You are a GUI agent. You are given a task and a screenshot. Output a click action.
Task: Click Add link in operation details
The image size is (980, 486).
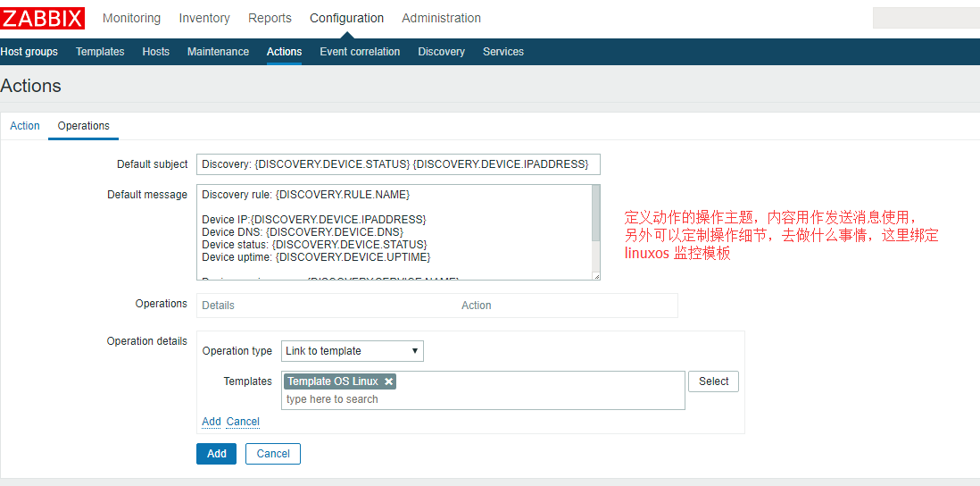coord(212,422)
